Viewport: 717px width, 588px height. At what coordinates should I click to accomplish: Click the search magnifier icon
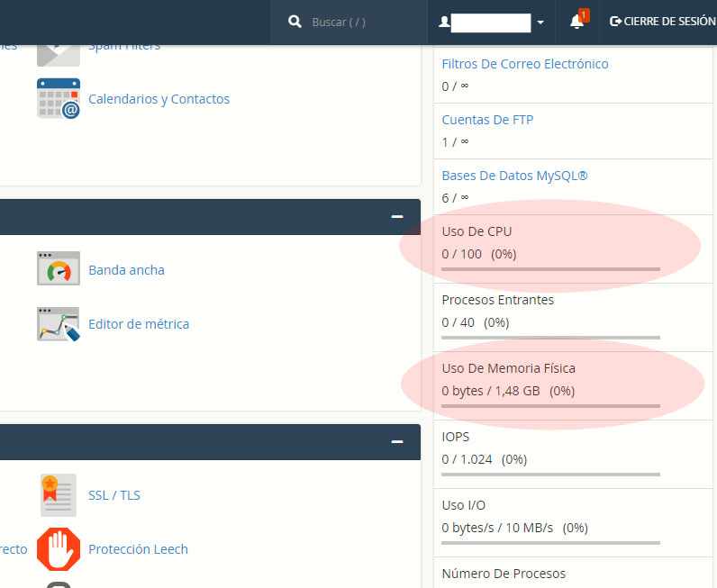tap(295, 23)
